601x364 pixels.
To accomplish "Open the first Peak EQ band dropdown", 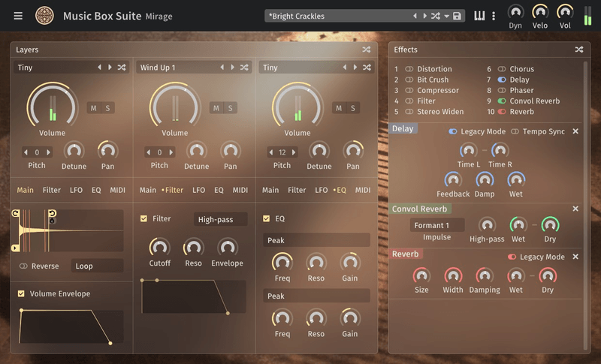I will click(x=316, y=240).
